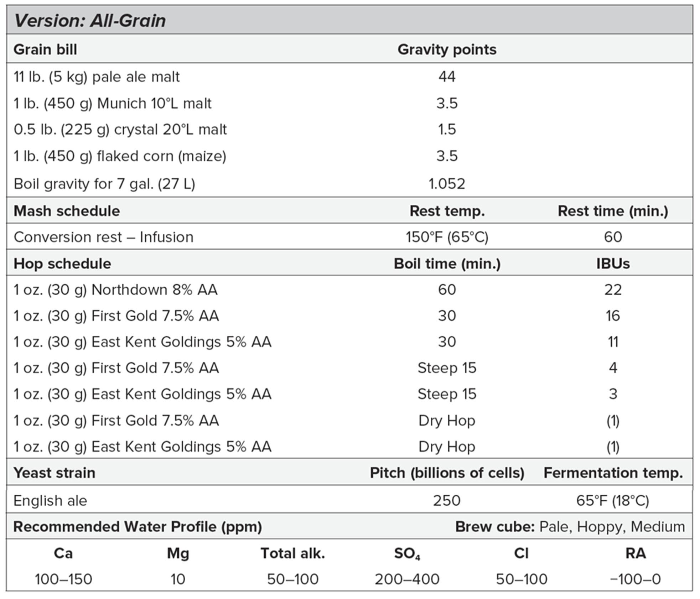
Task: Select the pale ale malt row
Action: click(97, 77)
